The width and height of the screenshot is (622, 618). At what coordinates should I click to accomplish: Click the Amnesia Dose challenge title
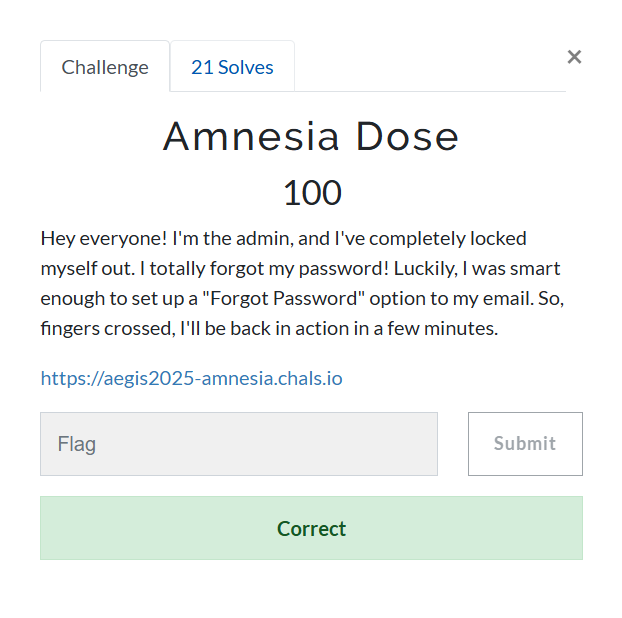tap(311, 137)
